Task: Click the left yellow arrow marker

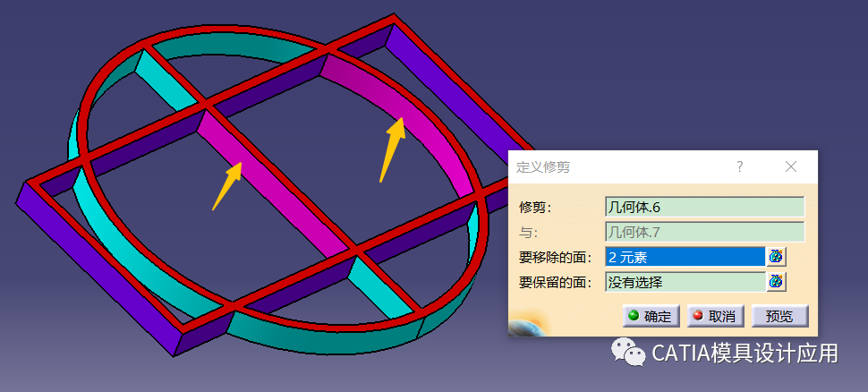Action: tap(227, 185)
